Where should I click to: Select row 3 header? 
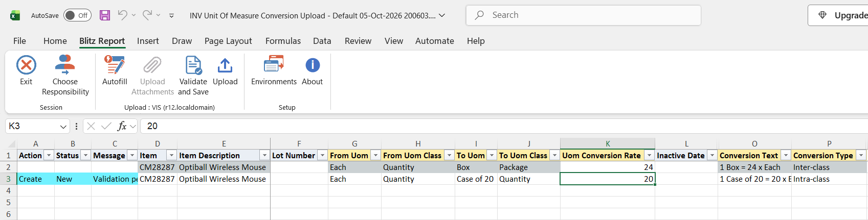coord(8,179)
